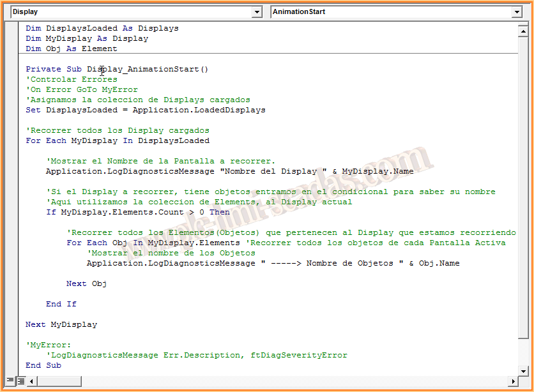Click the Display object combo box field
The image size is (534, 392).
tap(128, 12)
